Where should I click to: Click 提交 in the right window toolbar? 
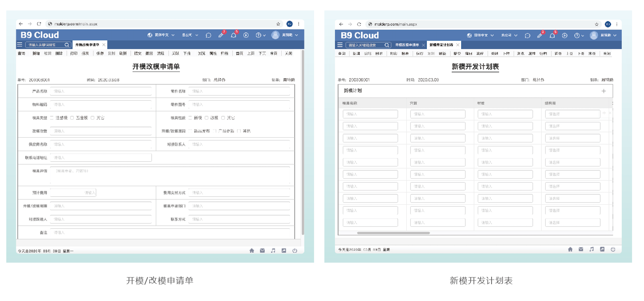(457, 54)
